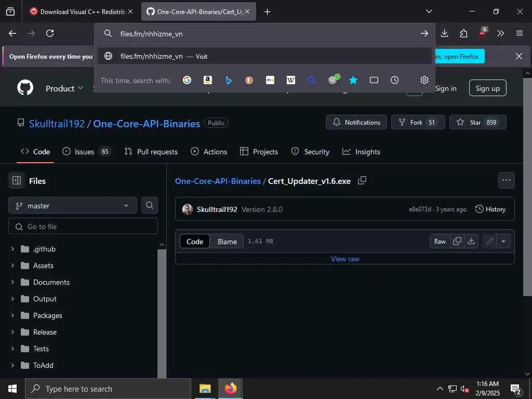Image resolution: width=532 pixels, height=399 pixels.
Task: Open search settings gear icon
Action: [x=424, y=80]
